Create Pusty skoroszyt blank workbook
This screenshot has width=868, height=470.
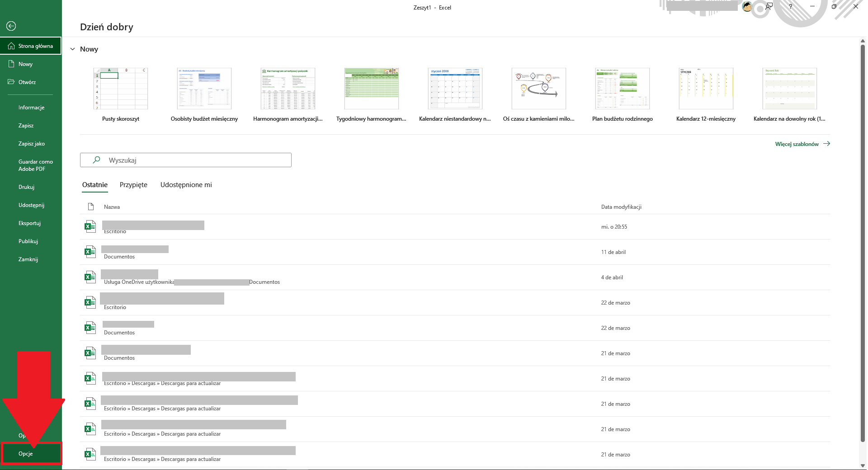[x=121, y=95]
